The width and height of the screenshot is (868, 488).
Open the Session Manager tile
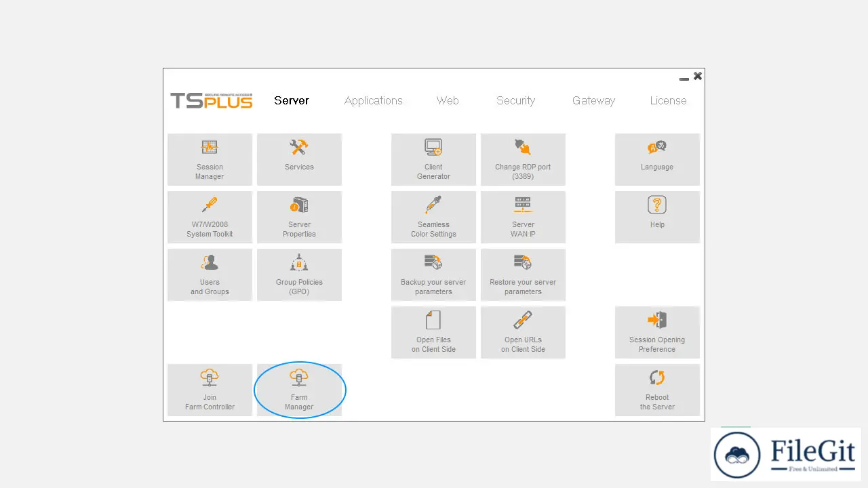[210, 159]
